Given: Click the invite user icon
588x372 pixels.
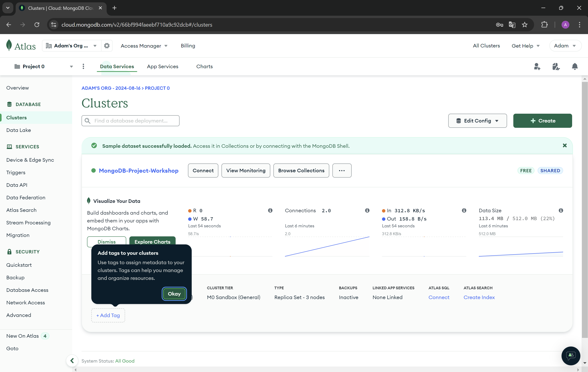Looking at the screenshot, I should point(537,66).
